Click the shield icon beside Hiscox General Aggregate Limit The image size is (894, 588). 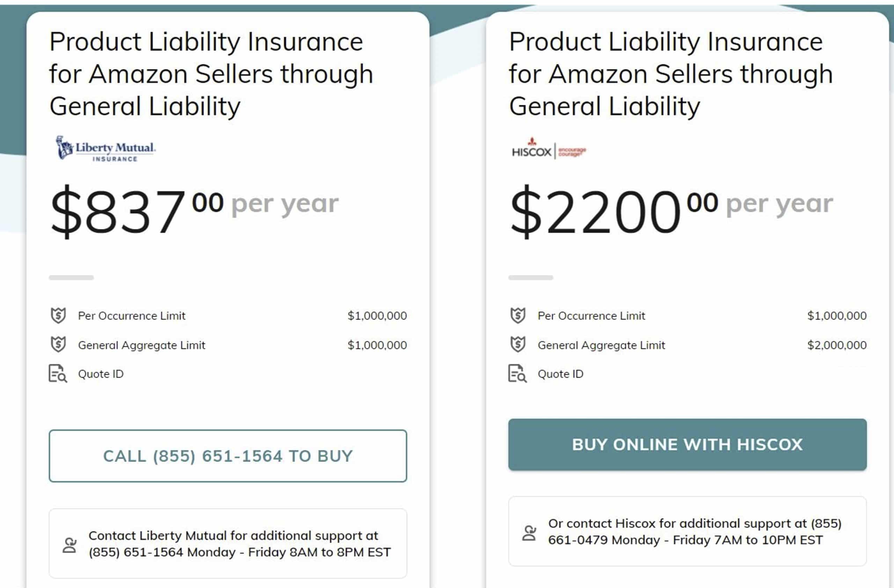[x=518, y=344]
